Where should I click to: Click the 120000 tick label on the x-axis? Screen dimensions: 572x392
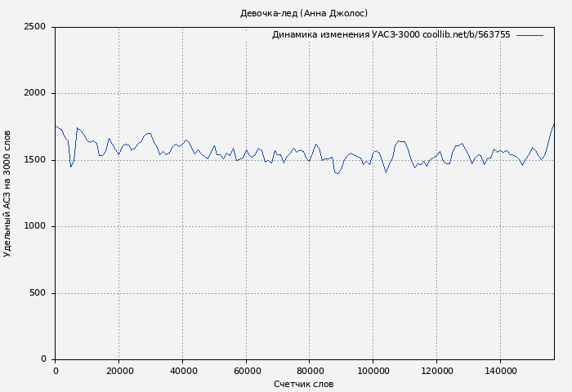pos(436,371)
